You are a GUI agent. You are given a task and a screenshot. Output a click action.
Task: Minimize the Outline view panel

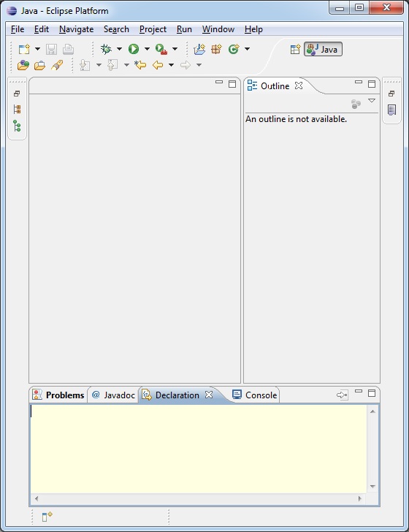(359, 82)
